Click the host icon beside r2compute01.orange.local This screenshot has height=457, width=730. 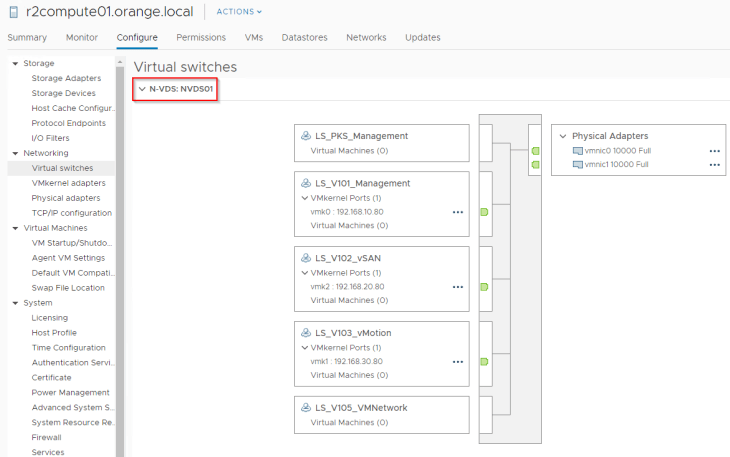coord(12,12)
